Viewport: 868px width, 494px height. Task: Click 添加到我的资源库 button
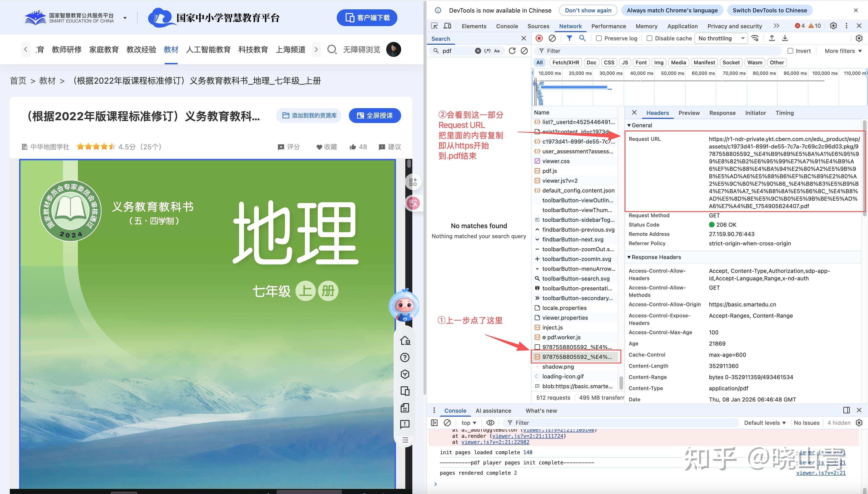pyautogui.click(x=309, y=116)
